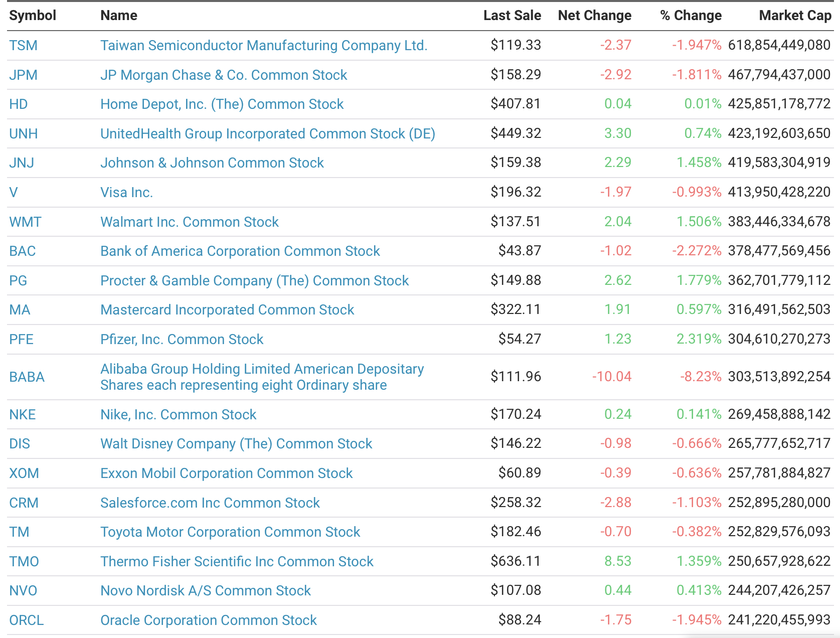This screenshot has height=638, width=840.
Task: Open the XOM symbol link
Action: 24,473
